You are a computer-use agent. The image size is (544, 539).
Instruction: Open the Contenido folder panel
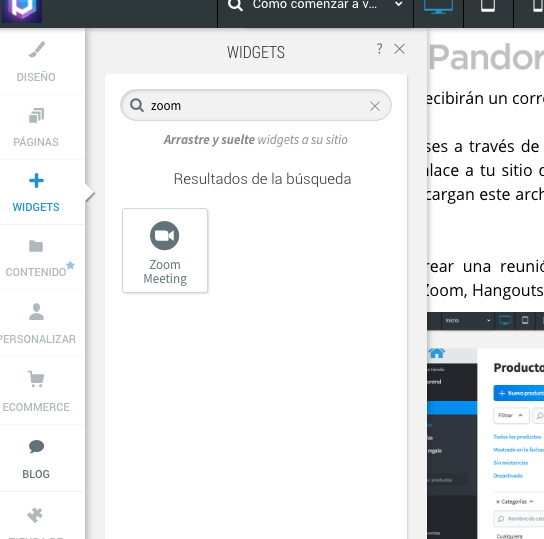tap(36, 258)
